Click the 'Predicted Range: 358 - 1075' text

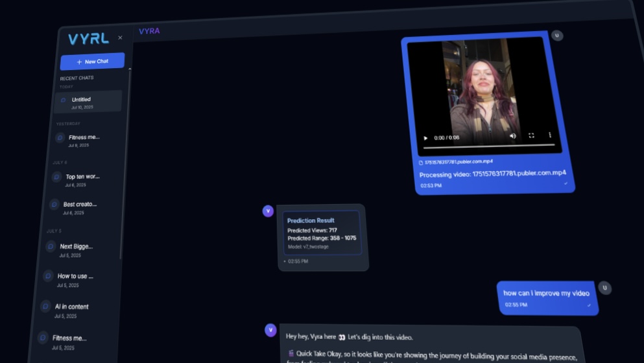click(322, 238)
